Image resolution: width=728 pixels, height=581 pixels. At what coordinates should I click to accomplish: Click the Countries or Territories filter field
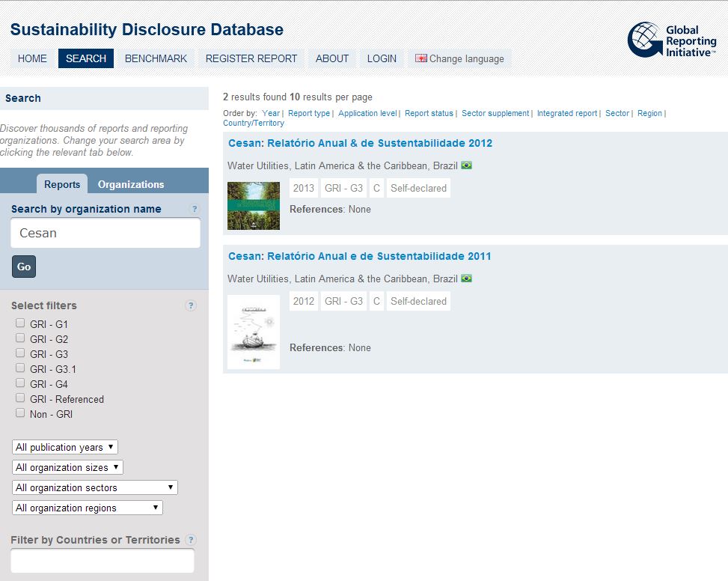[x=103, y=561]
